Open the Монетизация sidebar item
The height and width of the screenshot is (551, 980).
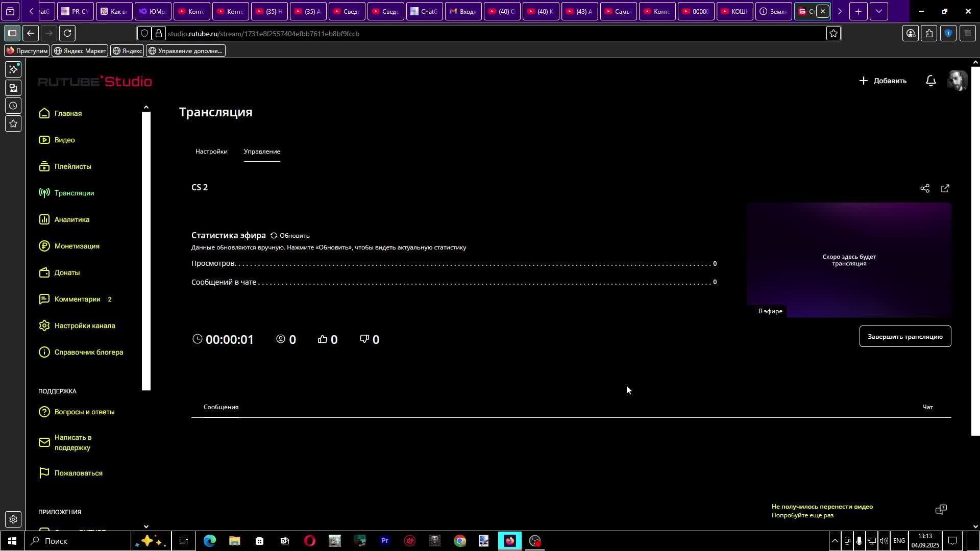click(x=77, y=246)
